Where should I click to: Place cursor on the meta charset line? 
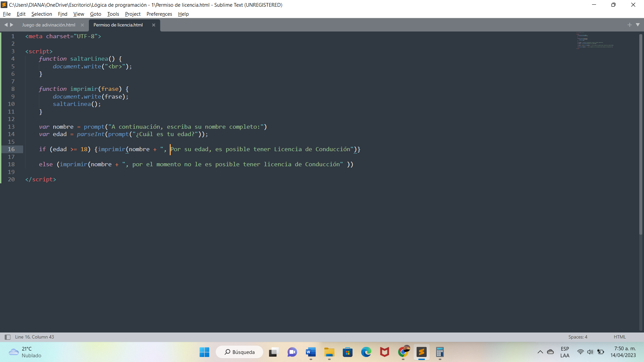[x=63, y=36]
